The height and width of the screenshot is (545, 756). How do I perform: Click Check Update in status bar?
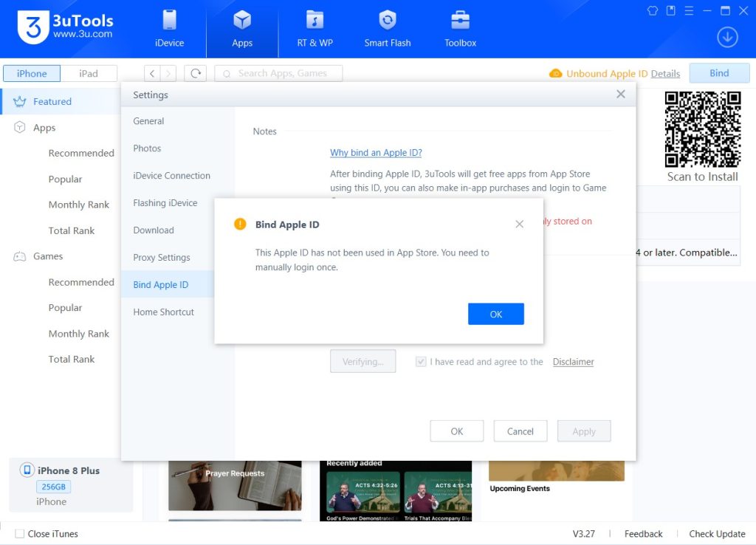(717, 534)
